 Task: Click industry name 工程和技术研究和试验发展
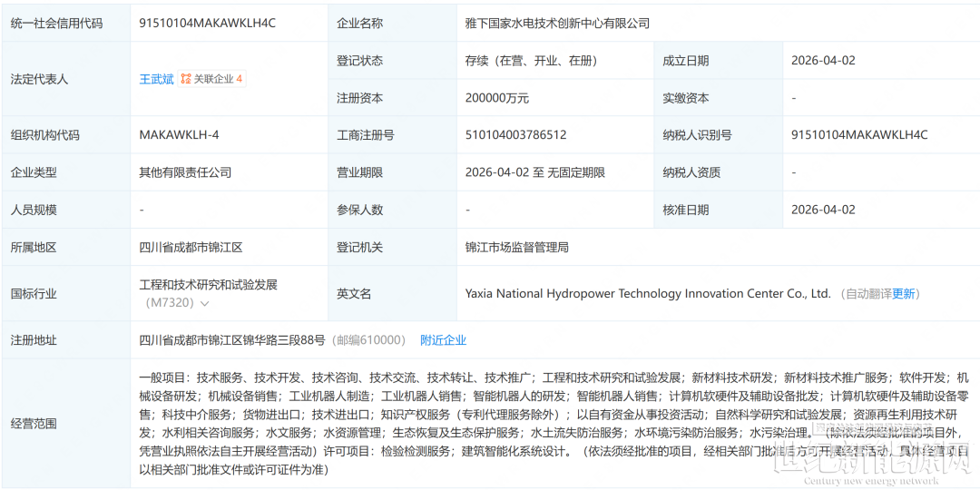(x=208, y=285)
